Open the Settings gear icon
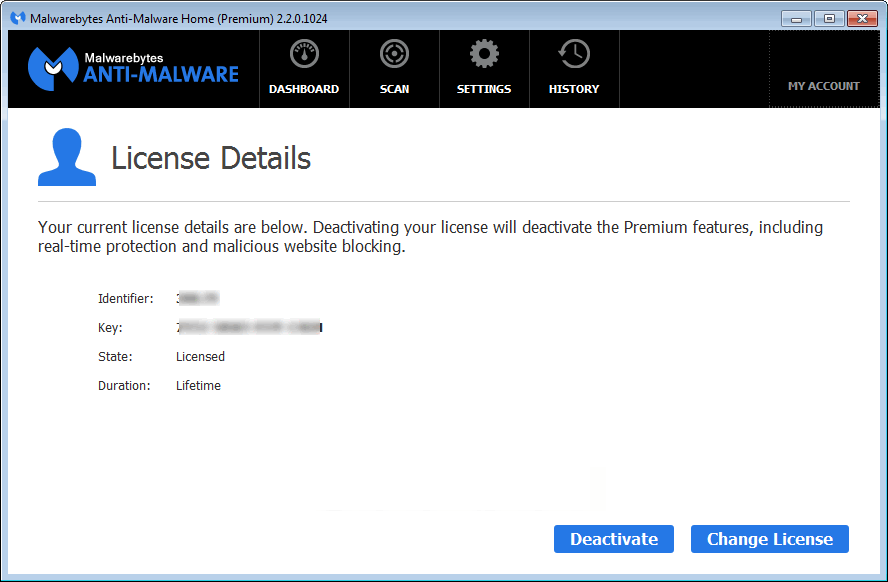Viewport: 888px width, 582px height. 484,54
